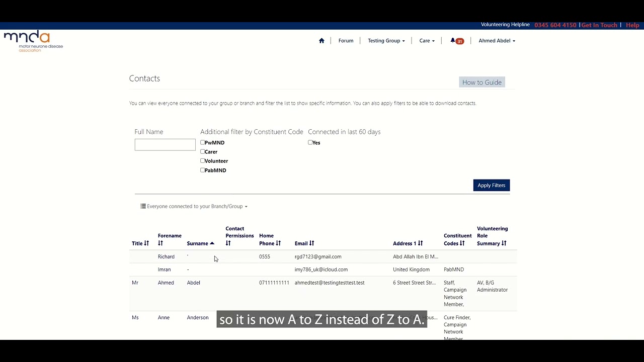Sort by Address 1 arrows
Screen dimensions: 644x362
(420, 243)
